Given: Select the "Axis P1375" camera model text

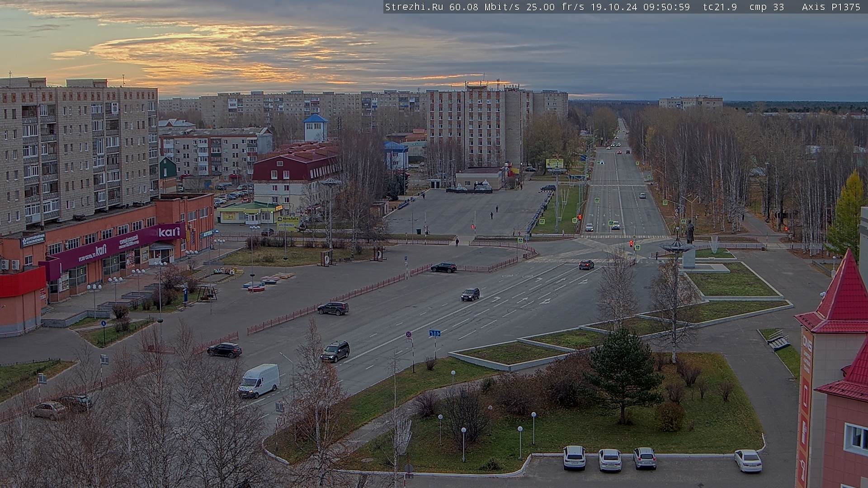Looking at the screenshot, I should (x=831, y=7).
